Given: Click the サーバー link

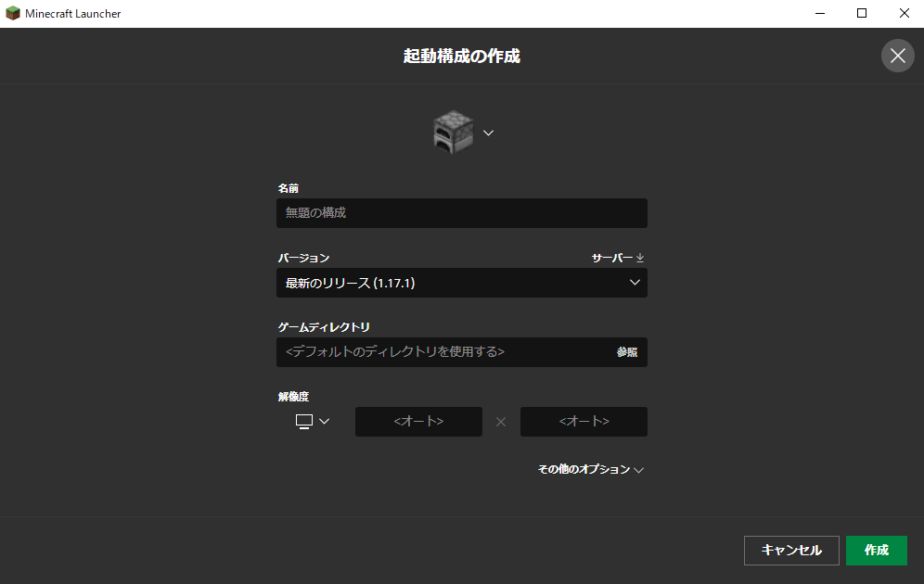Looking at the screenshot, I should pos(610,257).
